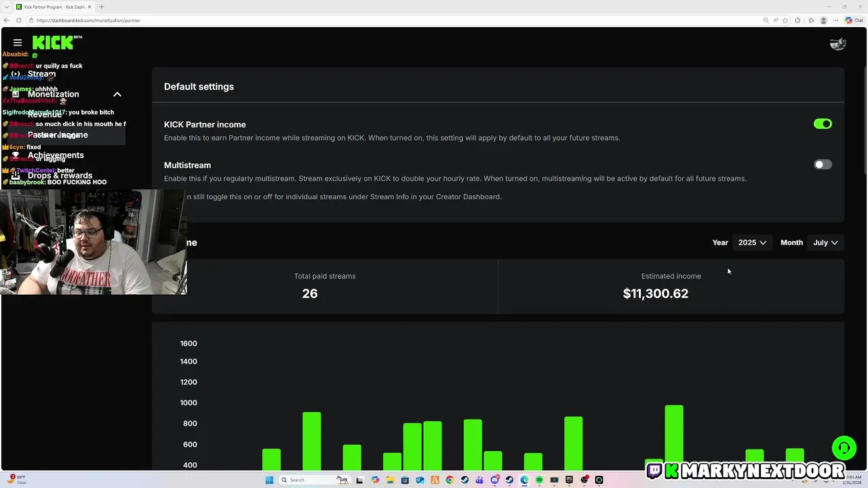Open Spotify on the taskbar
This screenshot has height=488, width=868.
click(539, 480)
